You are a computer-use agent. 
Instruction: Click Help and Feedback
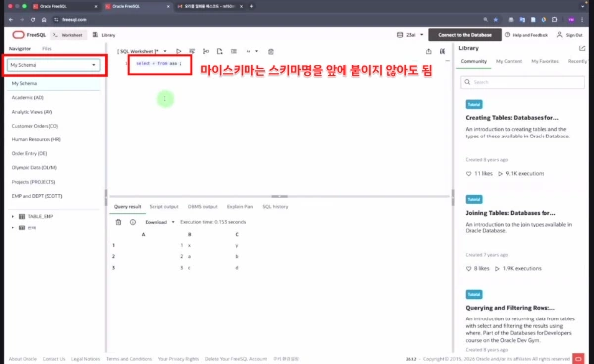tap(527, 35)
